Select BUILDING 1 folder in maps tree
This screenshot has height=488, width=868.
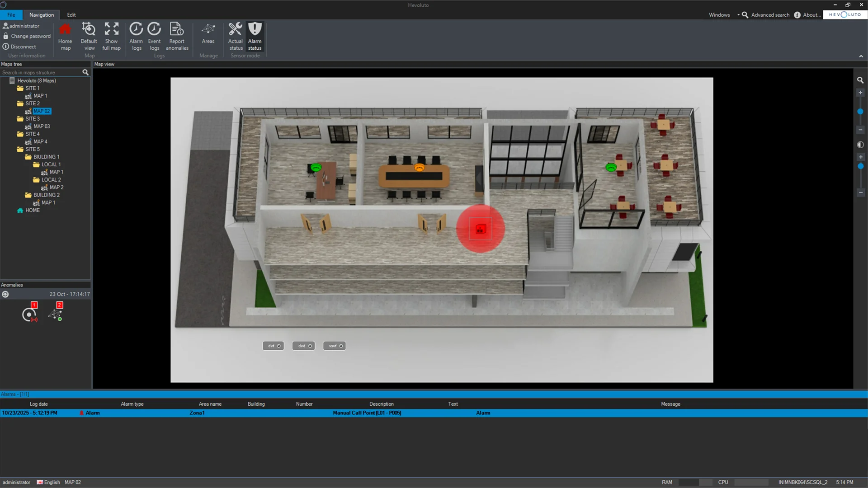click(x=46, y=157)
